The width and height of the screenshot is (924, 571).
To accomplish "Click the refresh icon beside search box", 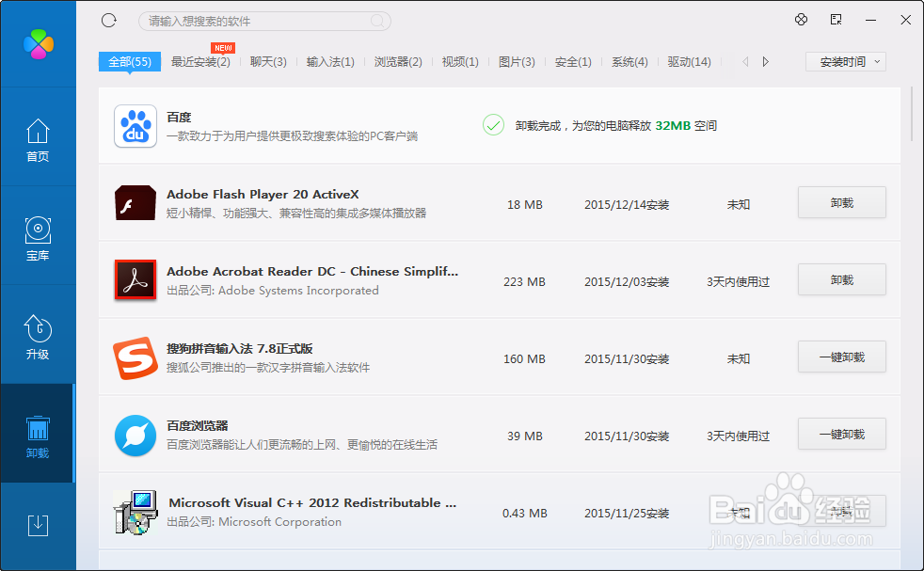I will (x=109, y=21).
